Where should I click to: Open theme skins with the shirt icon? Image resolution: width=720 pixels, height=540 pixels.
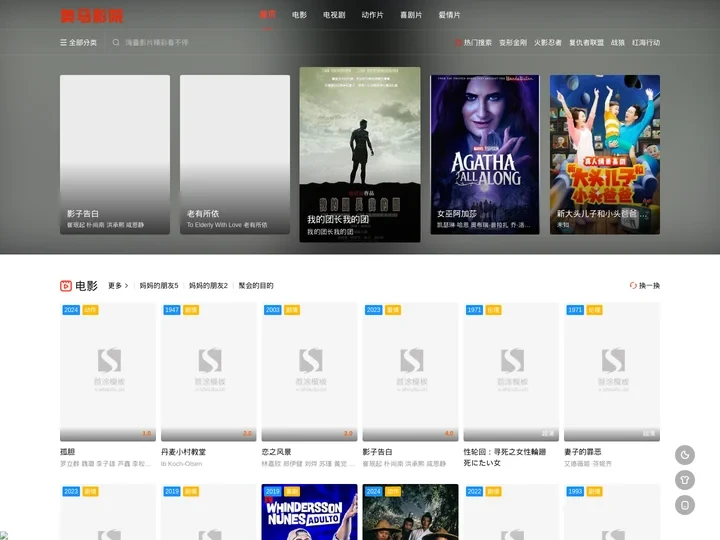pyautogui.click(x=685, y=480)
